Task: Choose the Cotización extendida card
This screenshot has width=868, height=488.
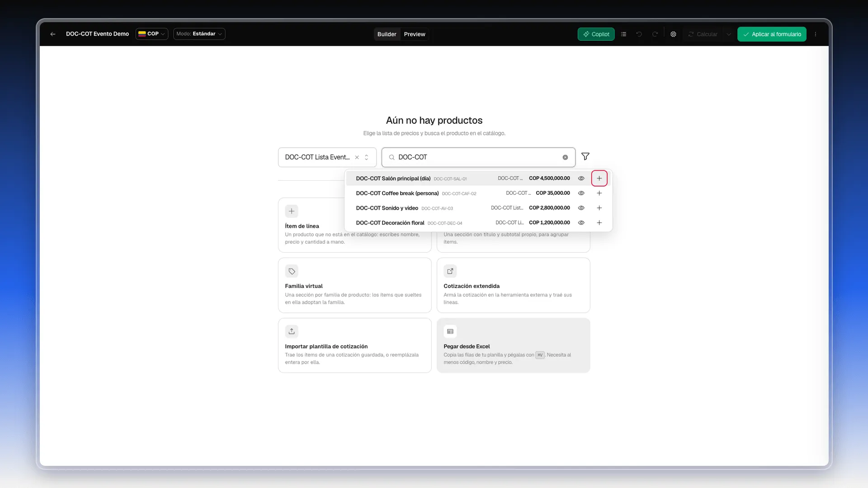Action: pyautogui.click(x=514, y=285)
